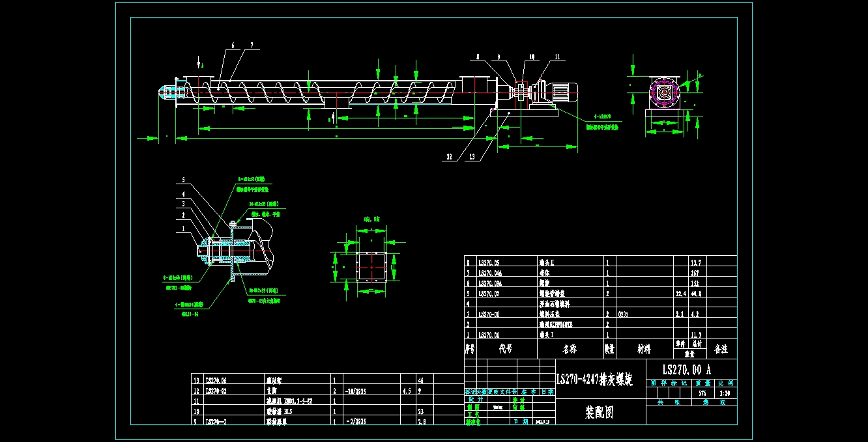This screenshot has height=442, width=868.
Task: Select balloon number 1 in detail view
Action: coord(183,228)
